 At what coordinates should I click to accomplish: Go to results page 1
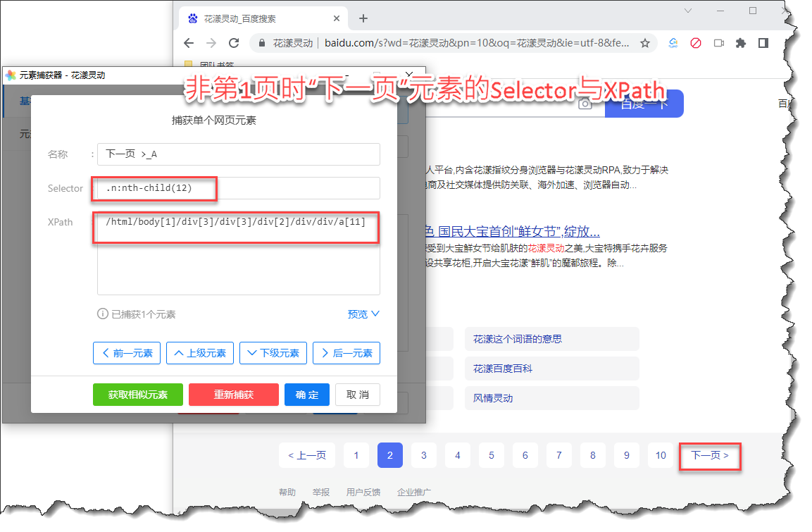tap(356, 455)
